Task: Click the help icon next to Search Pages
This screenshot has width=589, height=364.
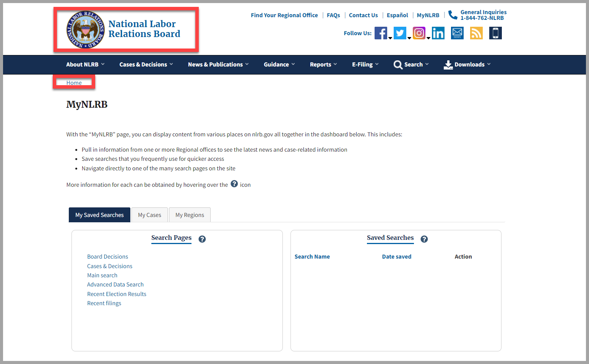Action: [202, 239]
